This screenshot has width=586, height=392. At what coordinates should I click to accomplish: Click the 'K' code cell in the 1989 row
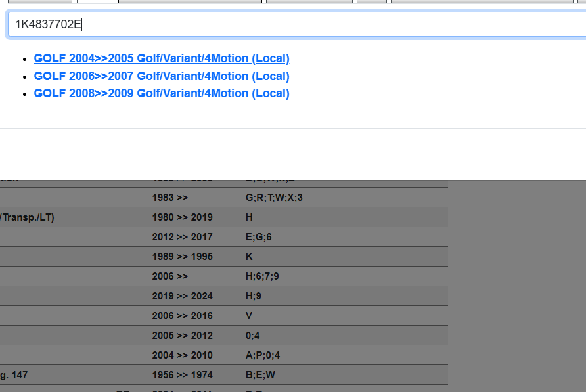tap(249, 257)
